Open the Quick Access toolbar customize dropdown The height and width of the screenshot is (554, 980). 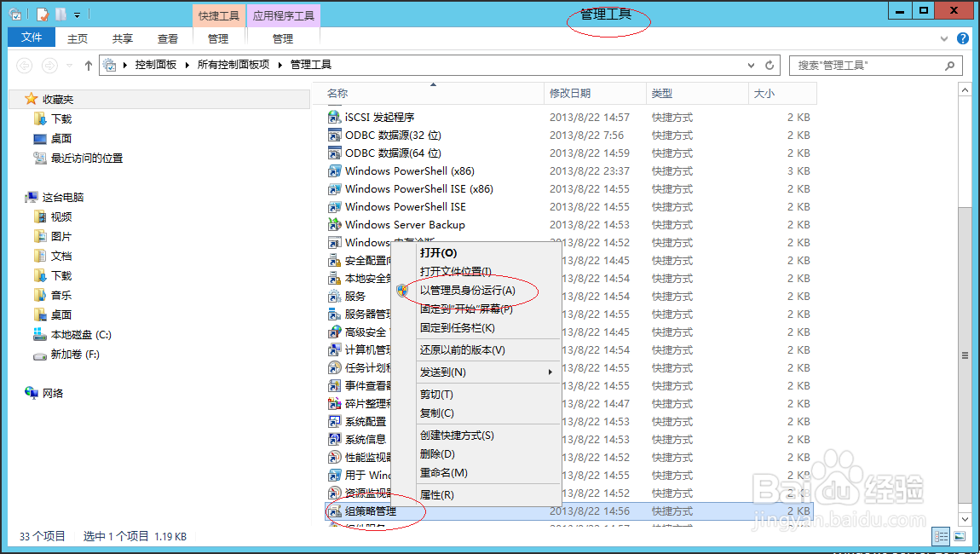click(x=77, y=14)
